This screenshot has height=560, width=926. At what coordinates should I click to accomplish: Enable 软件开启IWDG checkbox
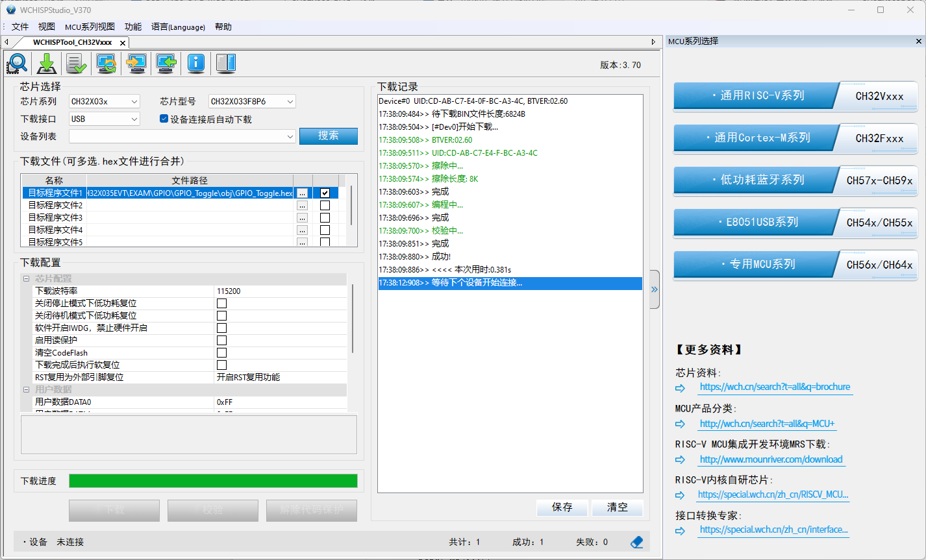click(x=221, y=328)
